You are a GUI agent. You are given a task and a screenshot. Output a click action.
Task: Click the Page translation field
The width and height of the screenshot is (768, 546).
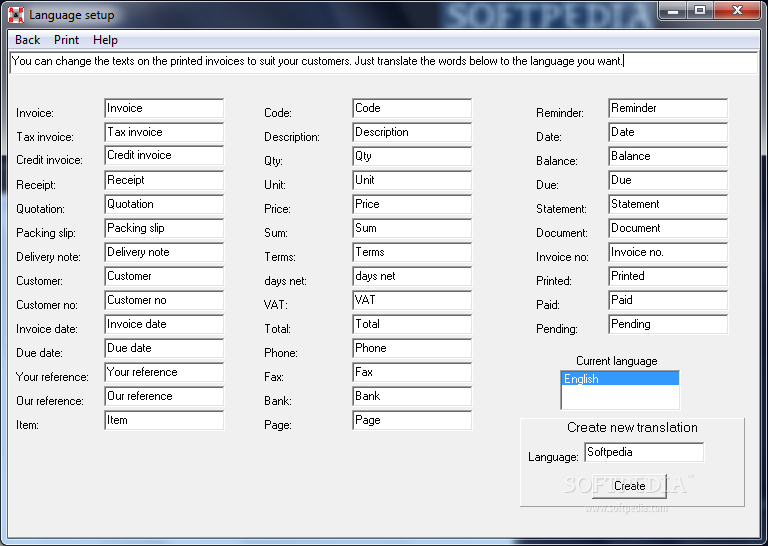(x=412, y=420)
